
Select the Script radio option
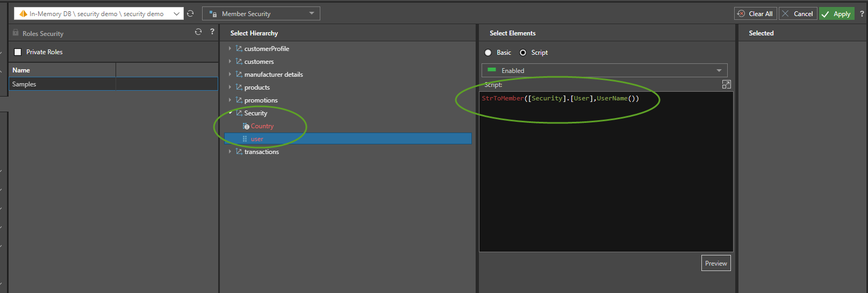point(523,53)
